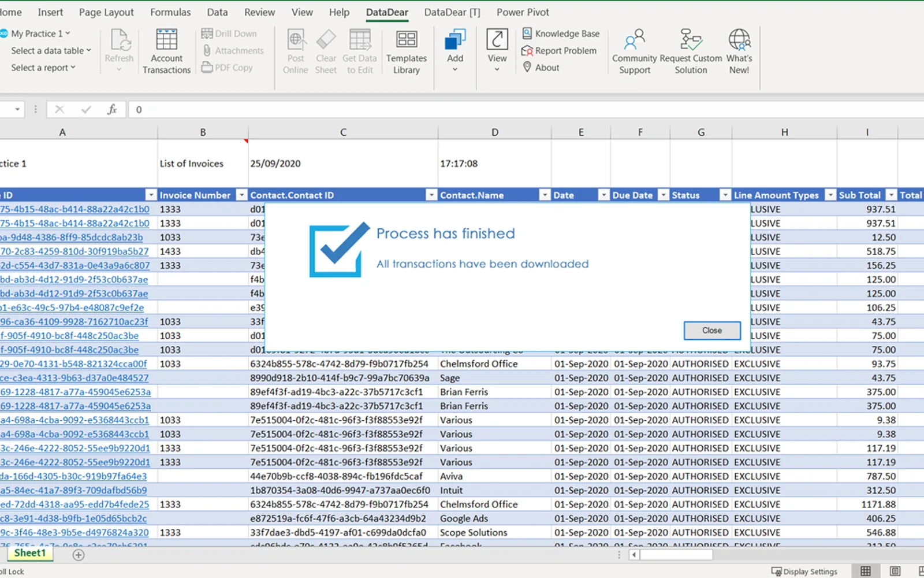Close the Process has finished dialog
This screenshot has height=578, width=924.
pyautogui.click(x=712, y=331)
